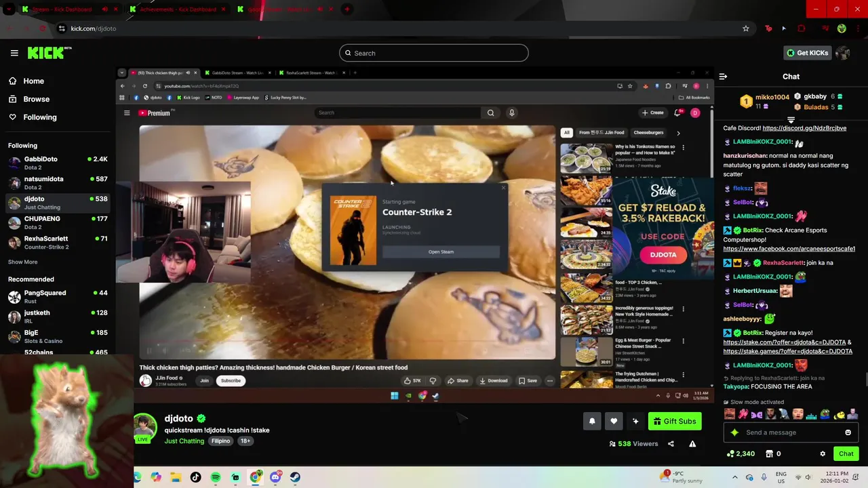
Task: Open BigE recommended channel
Action: click(x=58, y=336)
